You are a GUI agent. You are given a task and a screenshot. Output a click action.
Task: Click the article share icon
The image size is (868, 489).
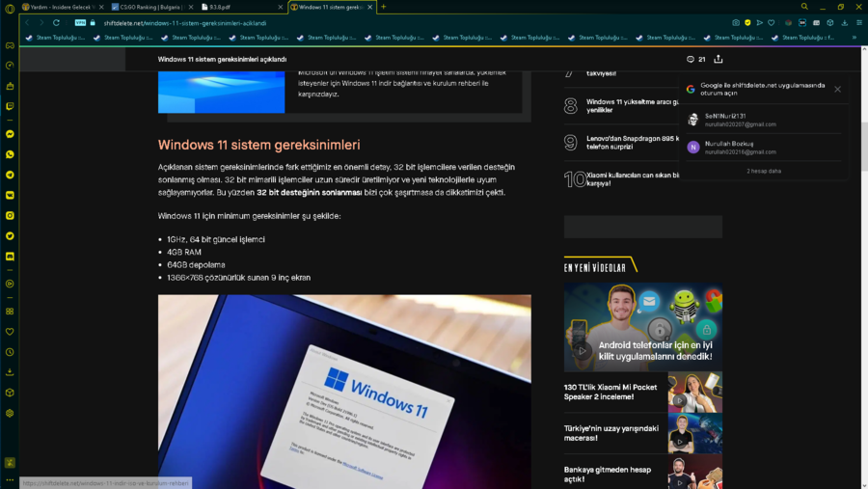point(718,59)
